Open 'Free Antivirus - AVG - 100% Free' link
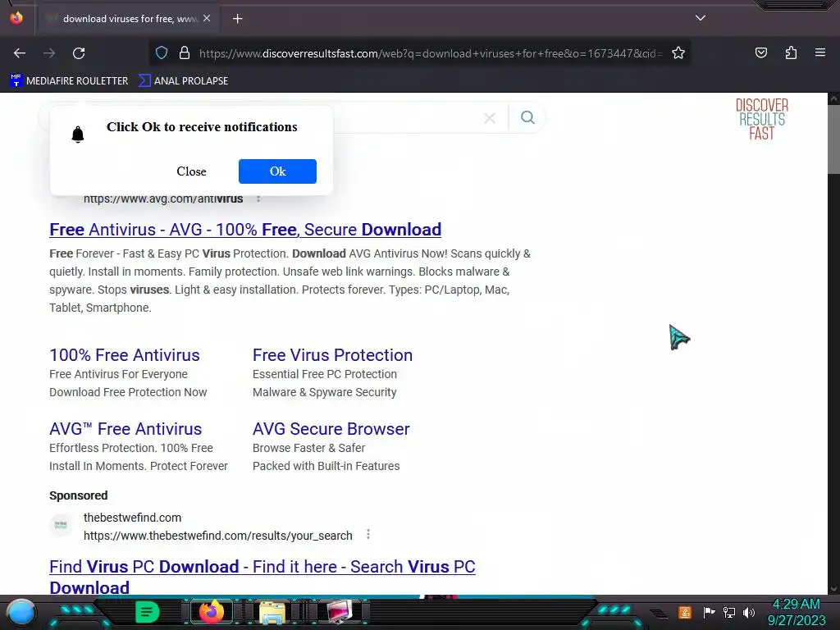 coord(245,230)
